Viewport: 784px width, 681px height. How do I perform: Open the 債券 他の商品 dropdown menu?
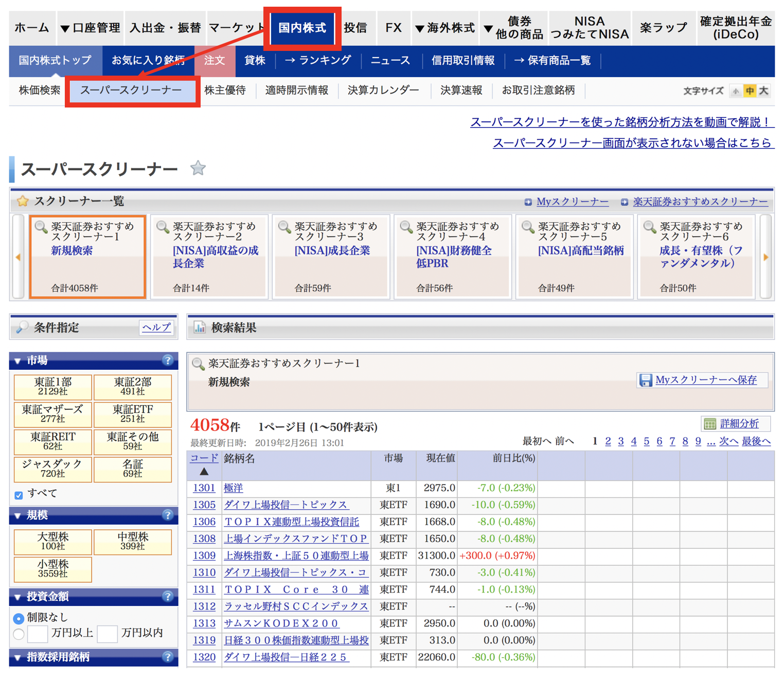click(x=513, y=28)
